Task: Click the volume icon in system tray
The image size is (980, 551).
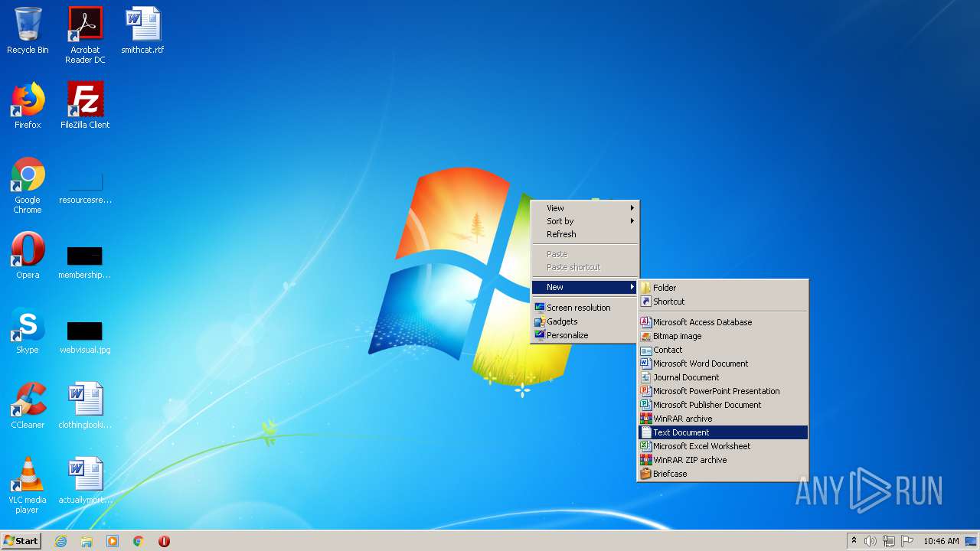Action: (871, 541)
